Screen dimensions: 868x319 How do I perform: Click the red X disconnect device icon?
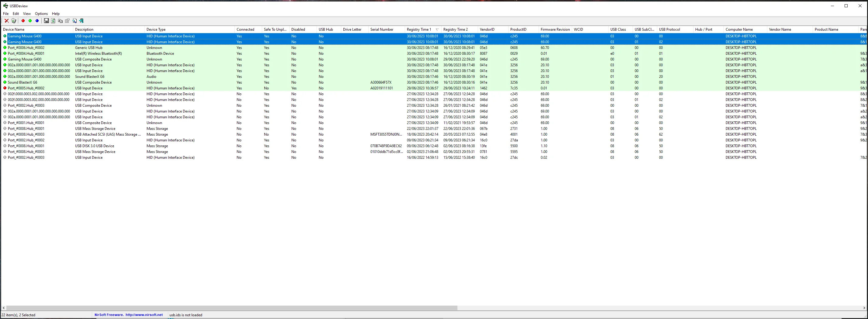(6, 21)
